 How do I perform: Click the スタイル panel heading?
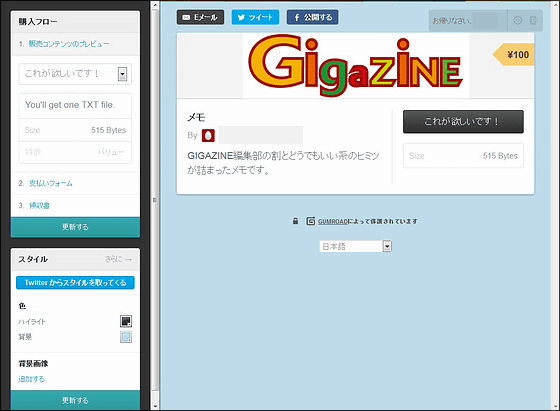[x=33, y=259]
